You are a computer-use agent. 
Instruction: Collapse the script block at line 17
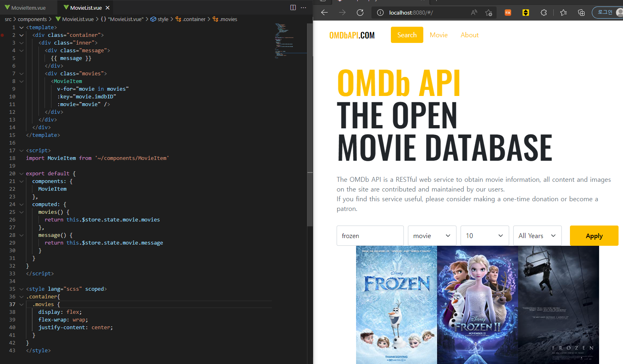point(21,151)
